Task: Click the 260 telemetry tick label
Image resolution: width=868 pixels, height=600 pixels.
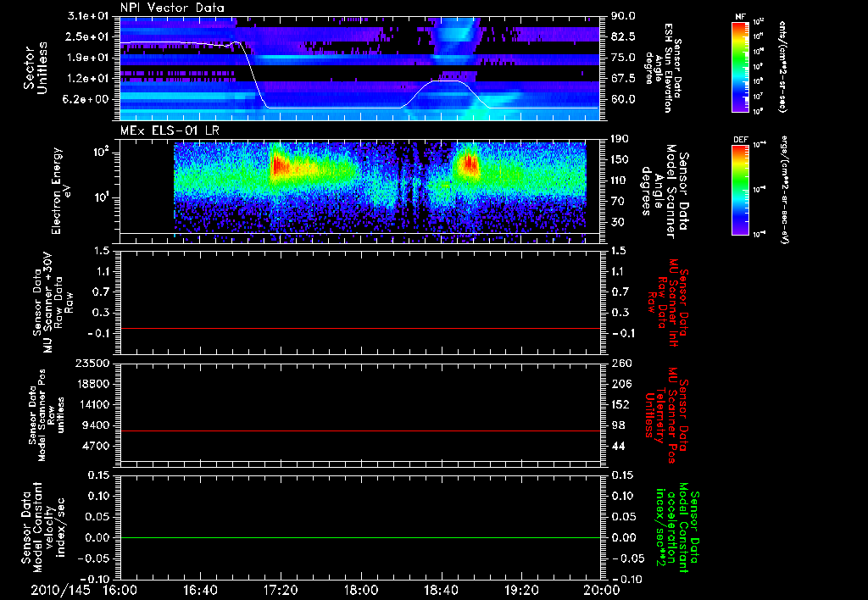Action: 620,363
